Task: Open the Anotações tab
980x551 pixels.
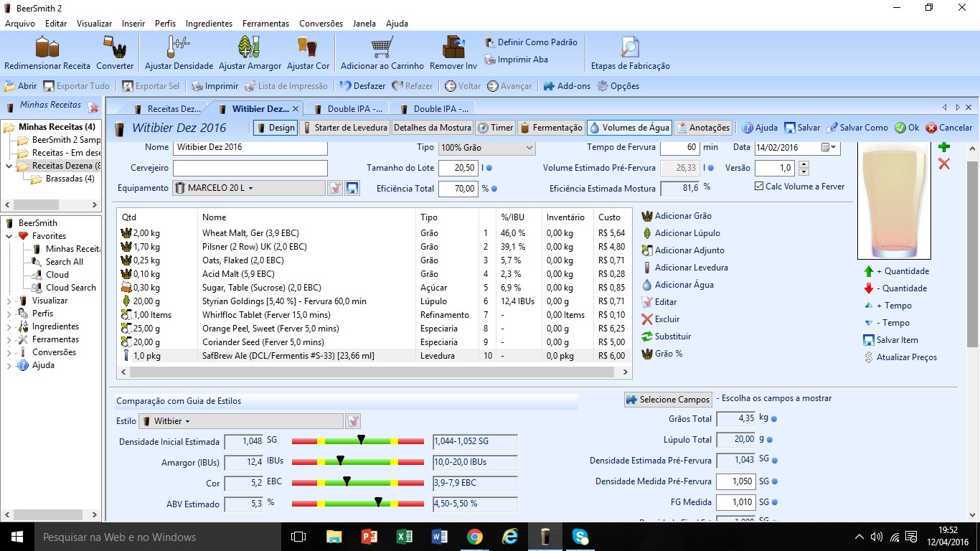Action: [702, 128]
